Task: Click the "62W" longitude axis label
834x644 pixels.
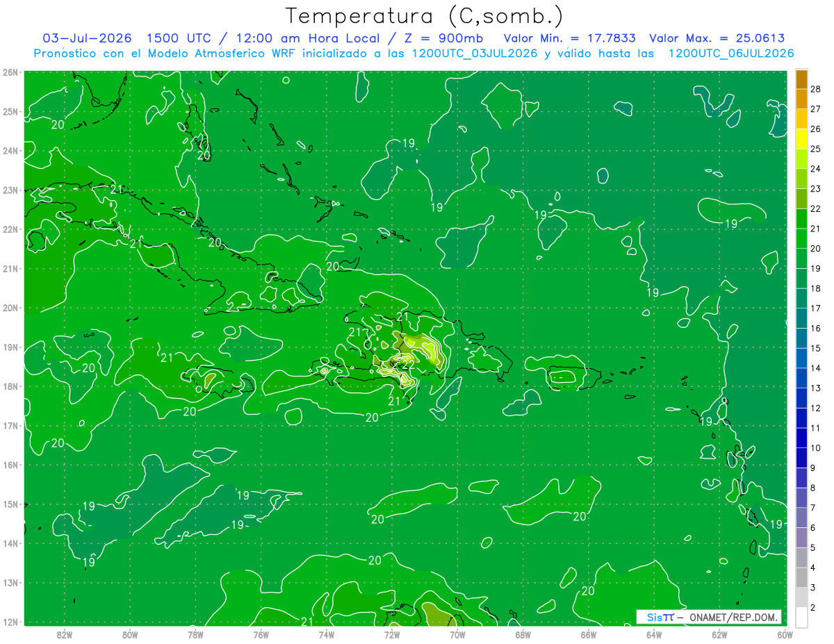Action: pyautogui.click(x=719, y=634)
